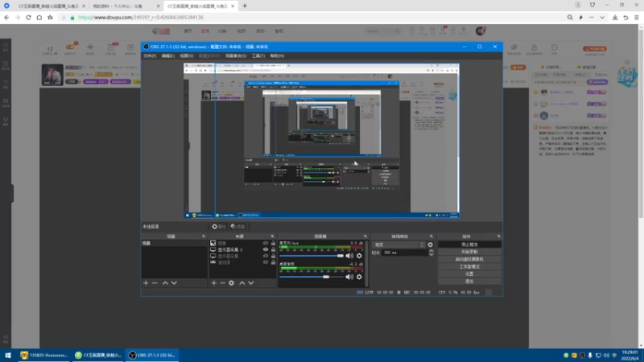Image resolution: width=644 pixels, height=362 pixels.
Task: Open OBS 帮助(H) menu
Action: click(277, 56)
